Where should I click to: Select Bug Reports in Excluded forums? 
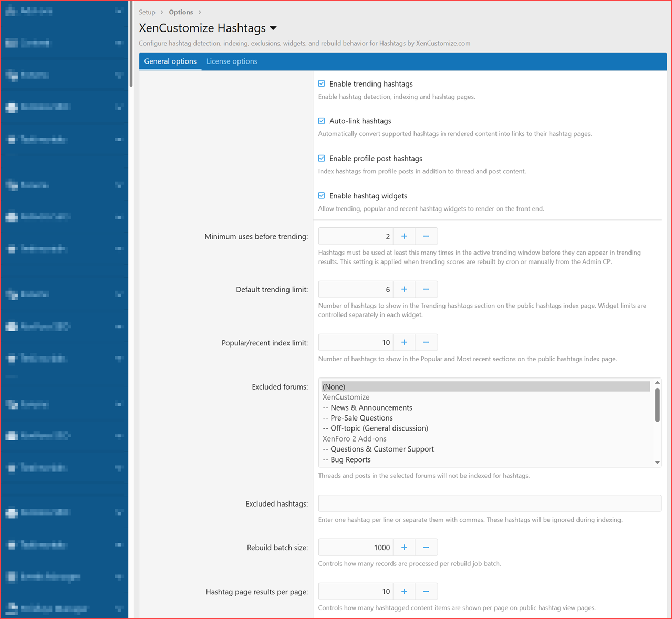pos(485,459)
